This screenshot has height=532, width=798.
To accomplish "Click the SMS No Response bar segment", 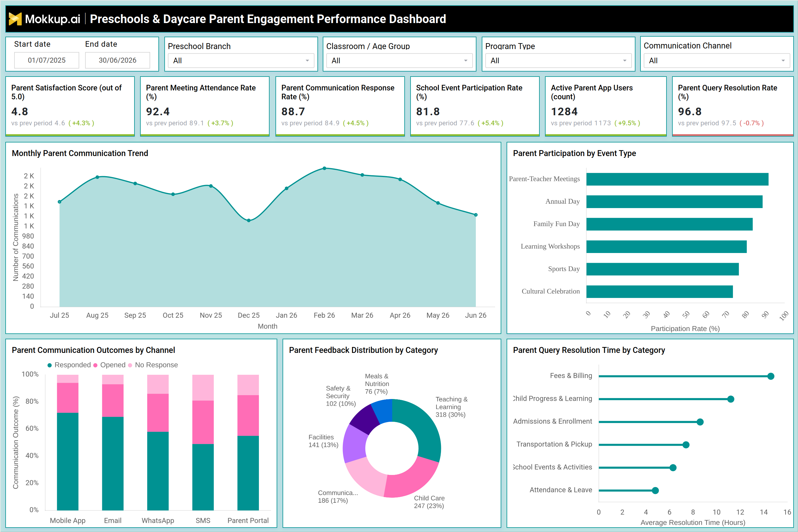I will 203,388.
